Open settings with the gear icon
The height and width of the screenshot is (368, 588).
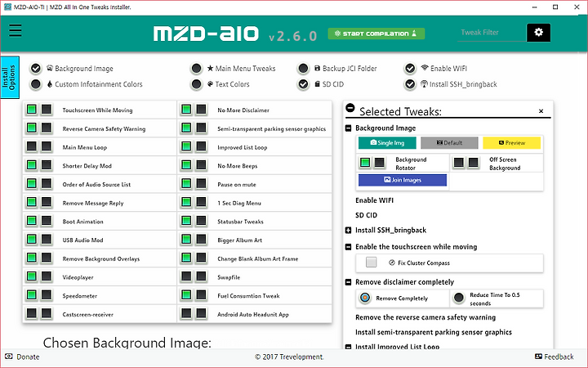[x=538, y=33]
